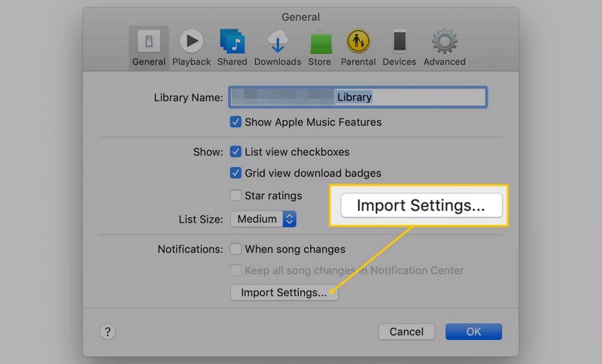Screen dimensions: 602x364
Task: Click the Library Name text field
Action: click(358, 97)
